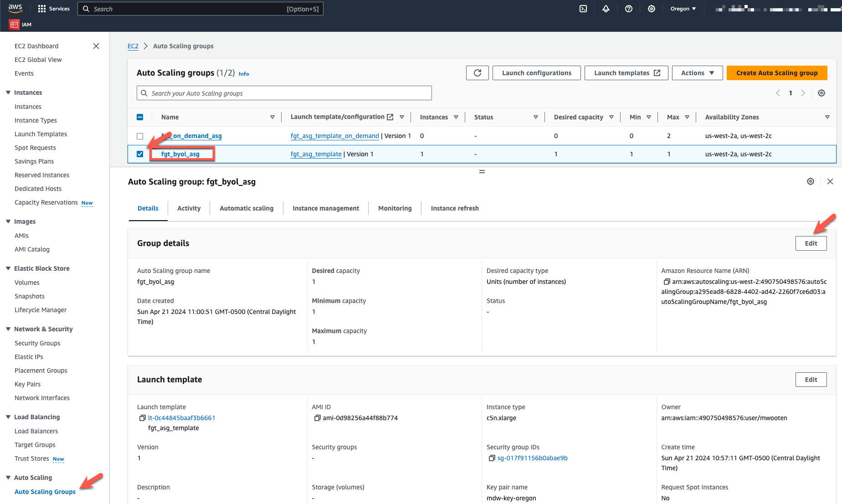
Task: Open launch template column external link icon
Action: pyautogui.click(x=390, y=117)
